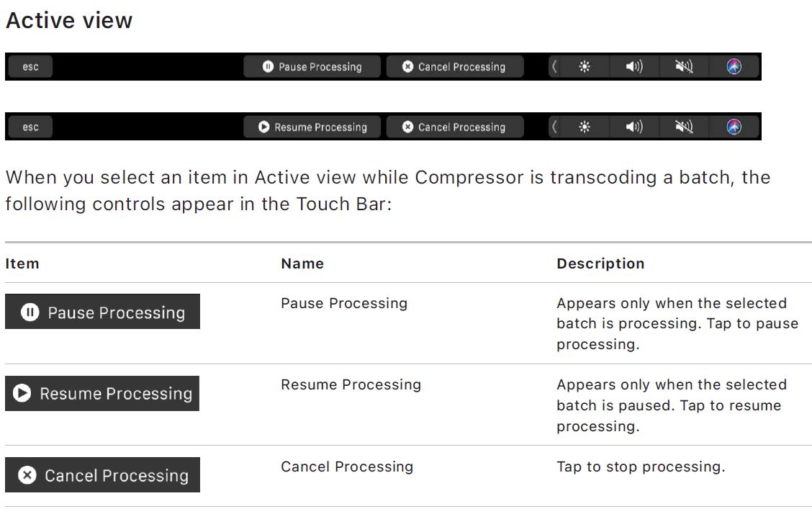812x514 pixels.
Task: Click the large Pause Processing image in the table
Action: click(102, 312)
